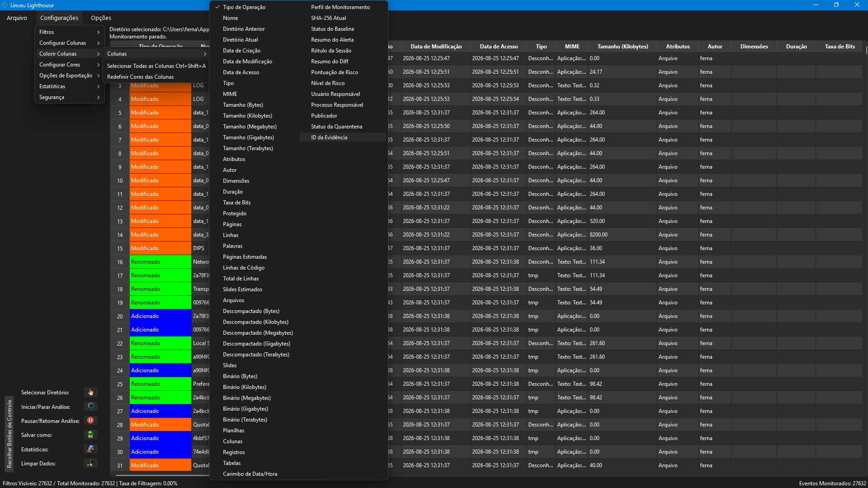868x488 pixels.
Task: Click the Selecionar Diretório hand icon
Action: (90, 392)
